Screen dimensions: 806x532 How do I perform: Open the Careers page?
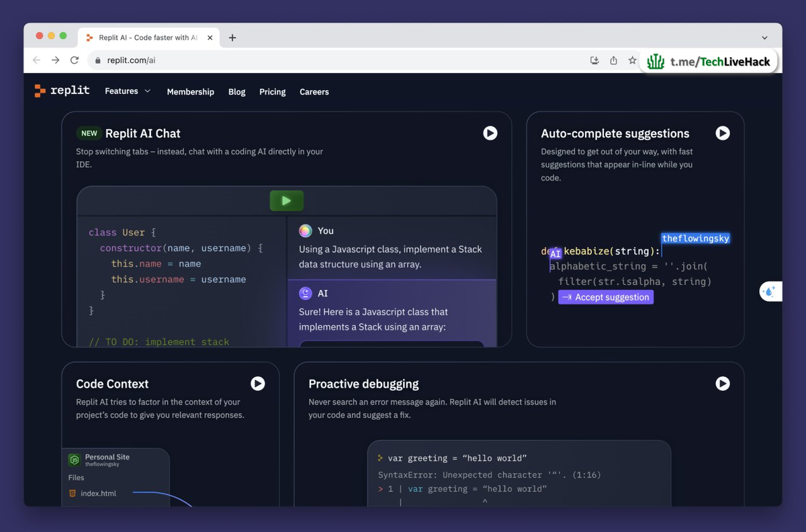[x=314, y=92]
